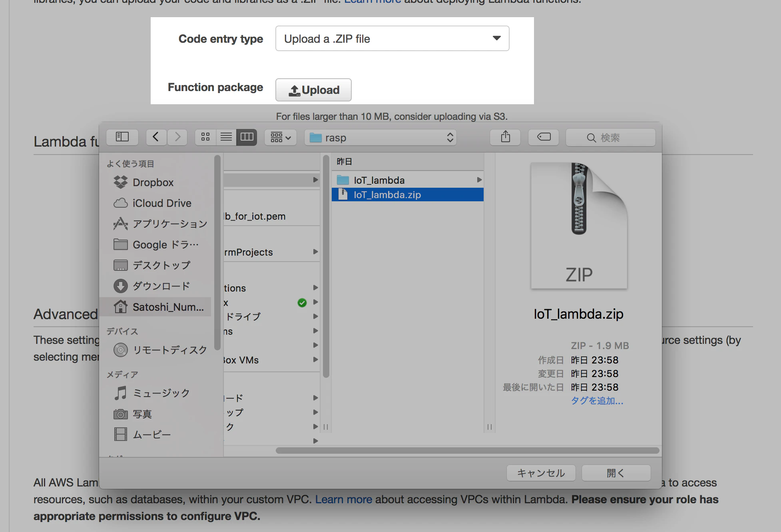Click タグを追加... to add tags
Image resolution: width=781 pixels, height=532 pixels.
[x=597, y=401]
